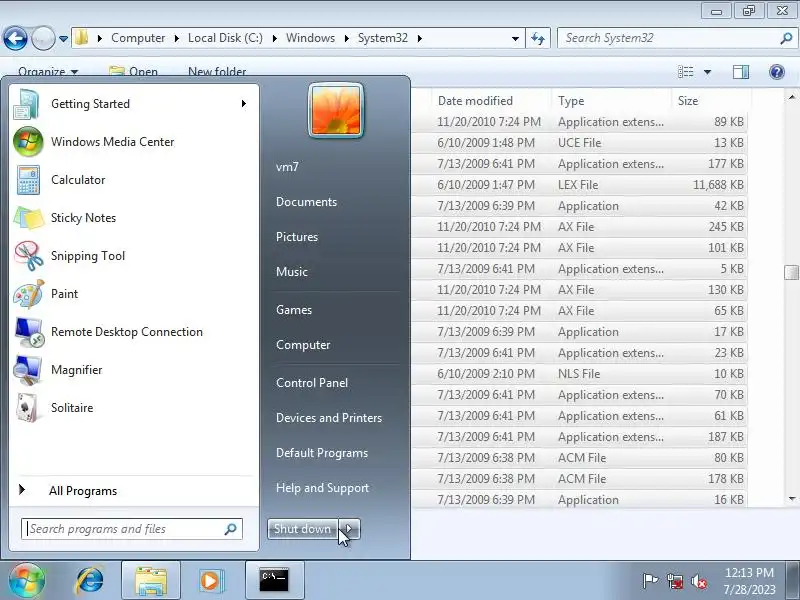
Task: Open Devices and Printers
Action: pyautogui.click(x=329, y=418)
